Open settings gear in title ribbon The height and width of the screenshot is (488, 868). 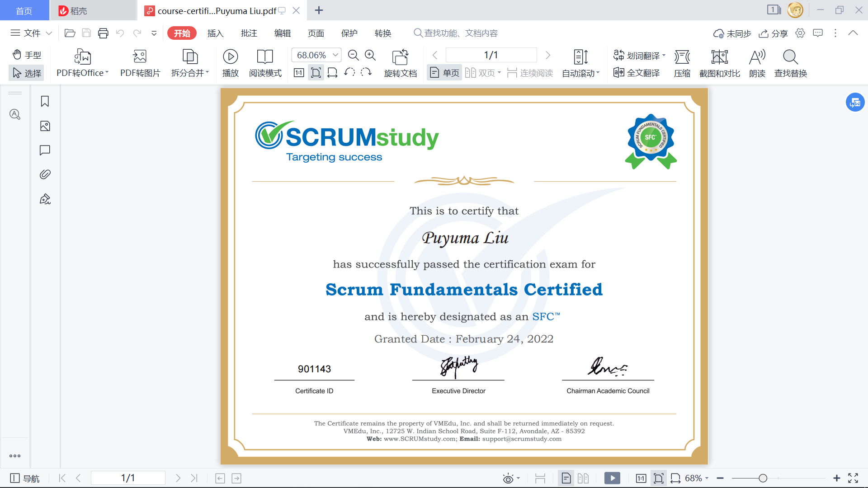click(800, 33)
